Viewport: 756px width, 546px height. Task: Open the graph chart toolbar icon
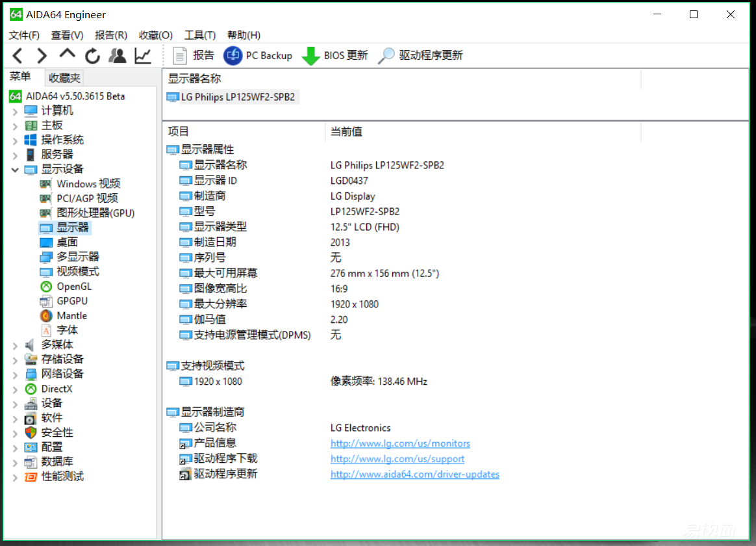coord(143,56)
